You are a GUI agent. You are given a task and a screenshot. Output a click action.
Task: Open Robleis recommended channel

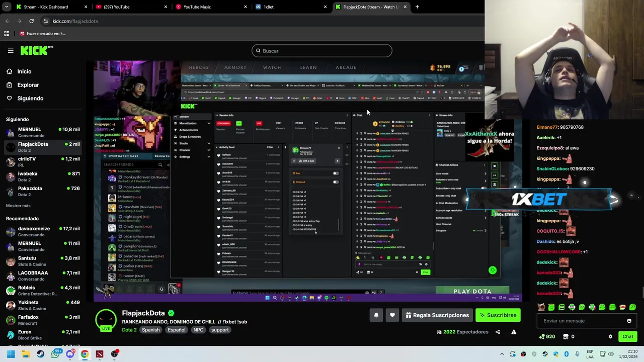pyautogui.click(x=43, y=291)
